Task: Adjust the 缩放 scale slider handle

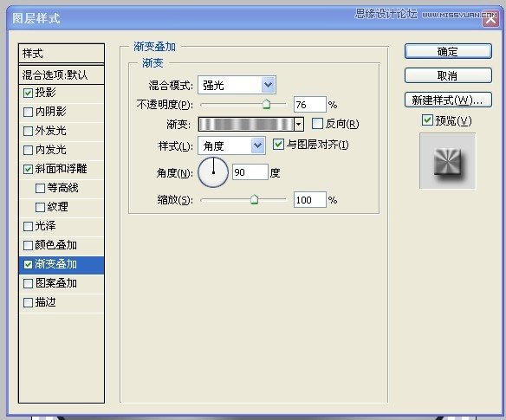Action: click(254, 200)
